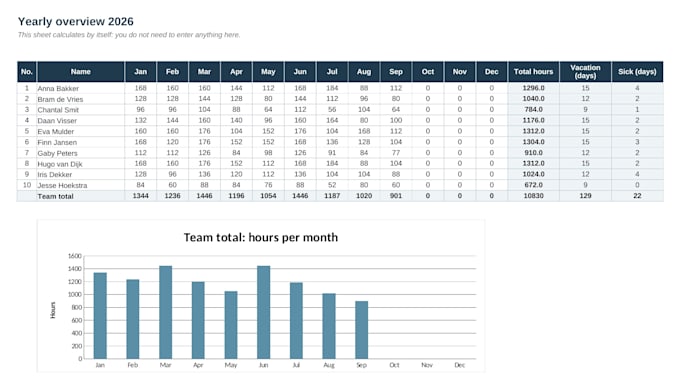This screenshot has height=388, width=680.
Task: Select the team grand total 10830
Action: [x=533, y=196]
